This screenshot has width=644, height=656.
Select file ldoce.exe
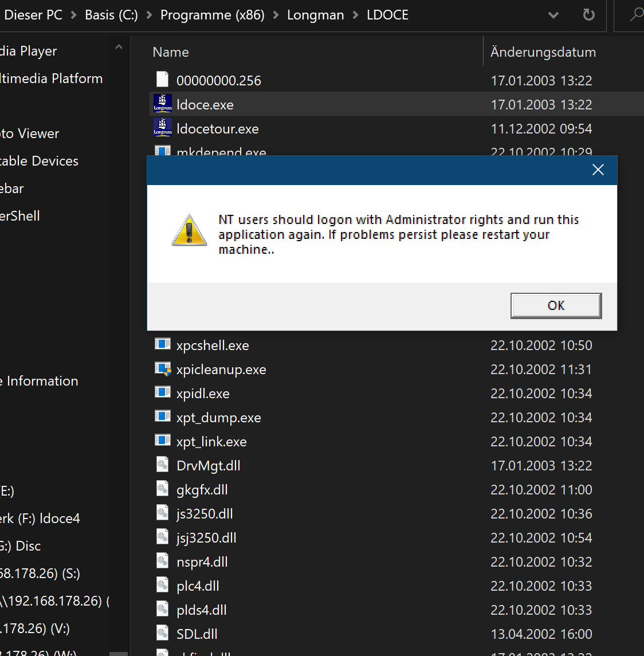205,105
